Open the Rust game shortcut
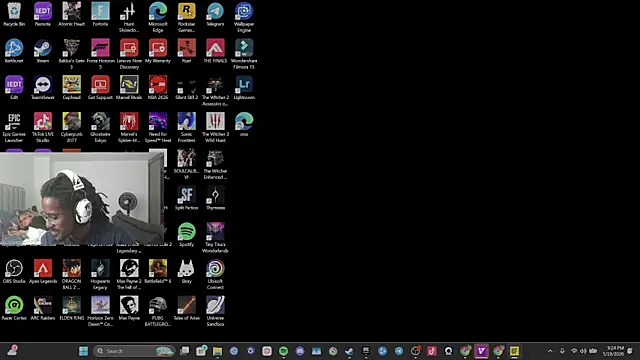The image size is (640, 360). [187, 51]
